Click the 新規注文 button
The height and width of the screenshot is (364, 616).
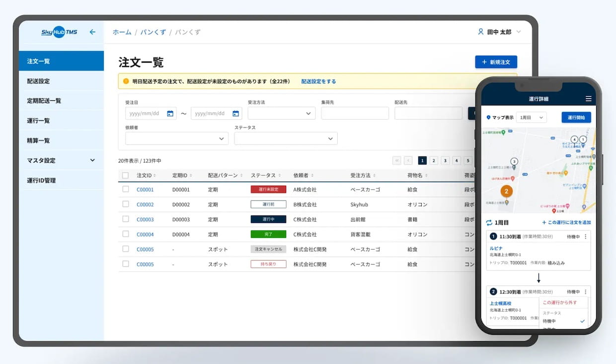tap(496, 62)
